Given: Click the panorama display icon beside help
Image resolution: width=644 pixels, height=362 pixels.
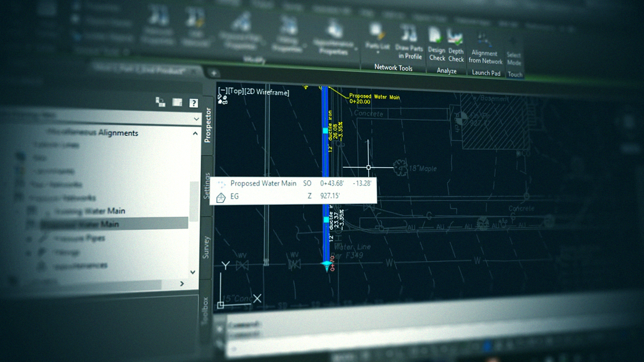Looking at the screenshot, I should (x=177, y=103).
